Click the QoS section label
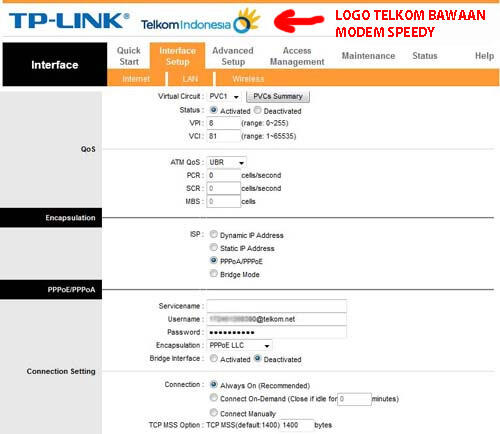The width and height of the screenshot is (500, 434). [88, 149]
